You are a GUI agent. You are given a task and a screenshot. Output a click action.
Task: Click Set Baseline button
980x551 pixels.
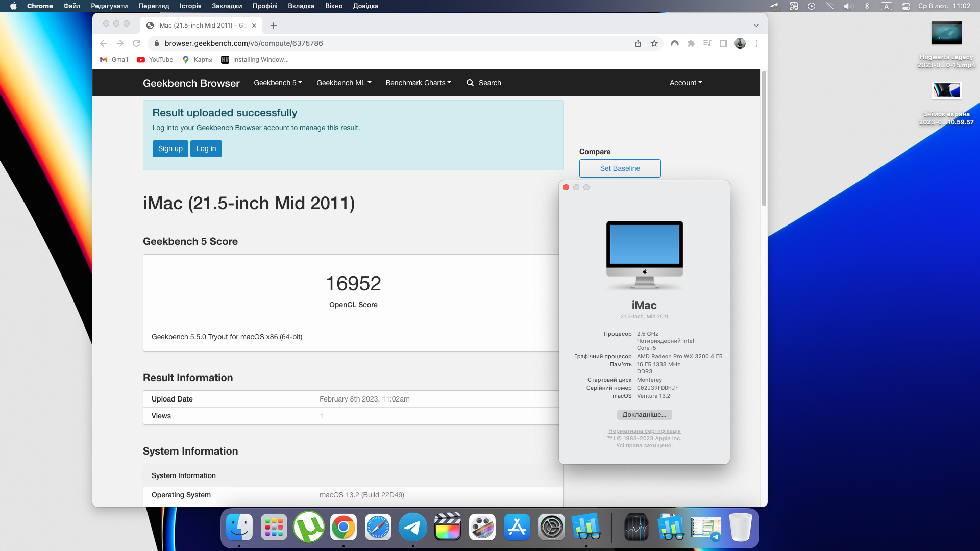[x=620, y=168]
